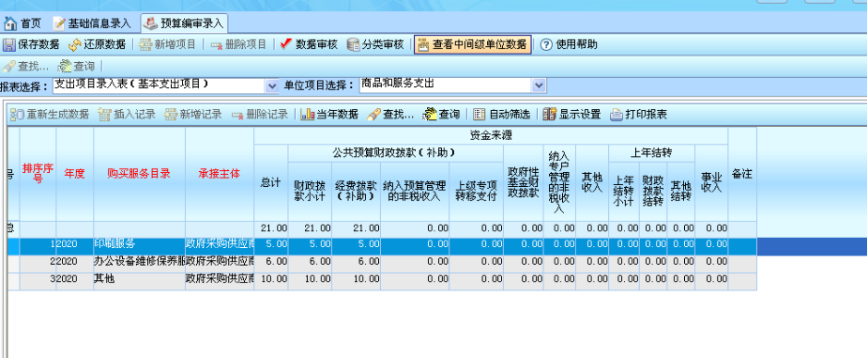Click the 其他收入 column header
Viewport: 868px width, 358px height.
[592, 183]
